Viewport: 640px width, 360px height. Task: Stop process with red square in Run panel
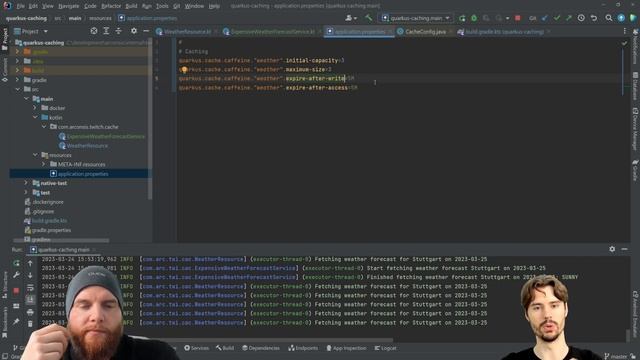tap(16, 291)
